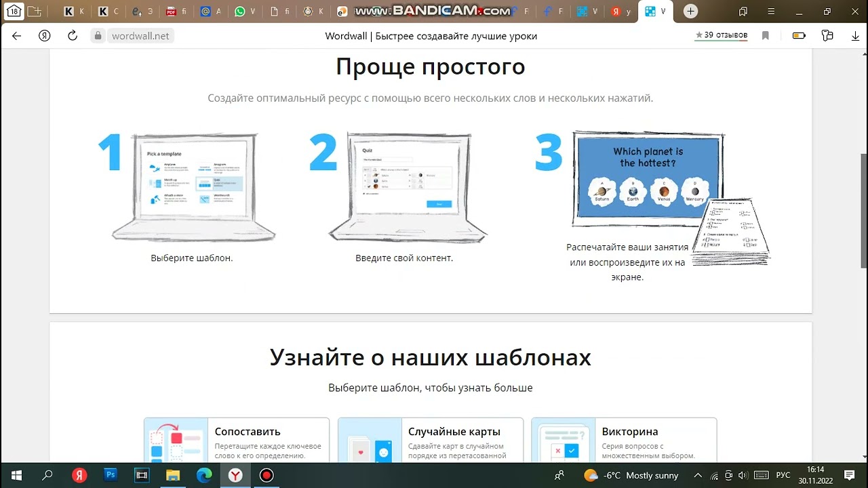Open the -6°C Mostly sunny weather widget
The height and width of the screenshot is (488, 868).
click(x=631, y=475)
